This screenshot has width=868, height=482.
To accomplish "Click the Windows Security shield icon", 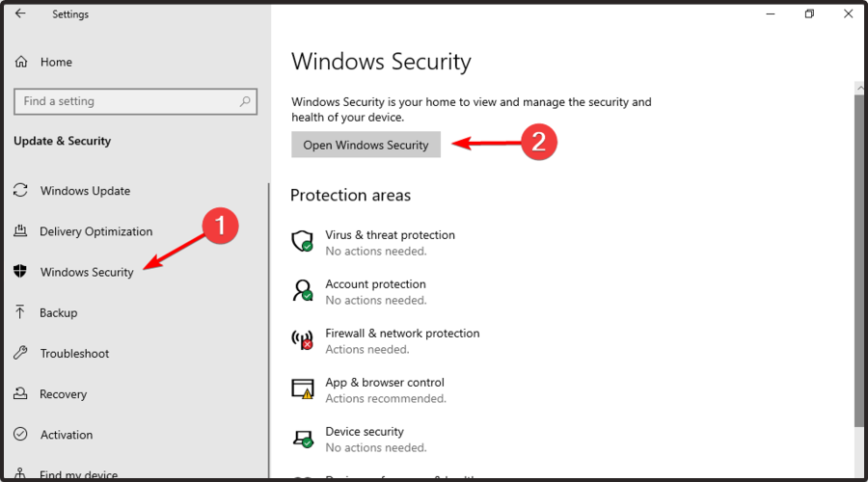I will [20, 271].
